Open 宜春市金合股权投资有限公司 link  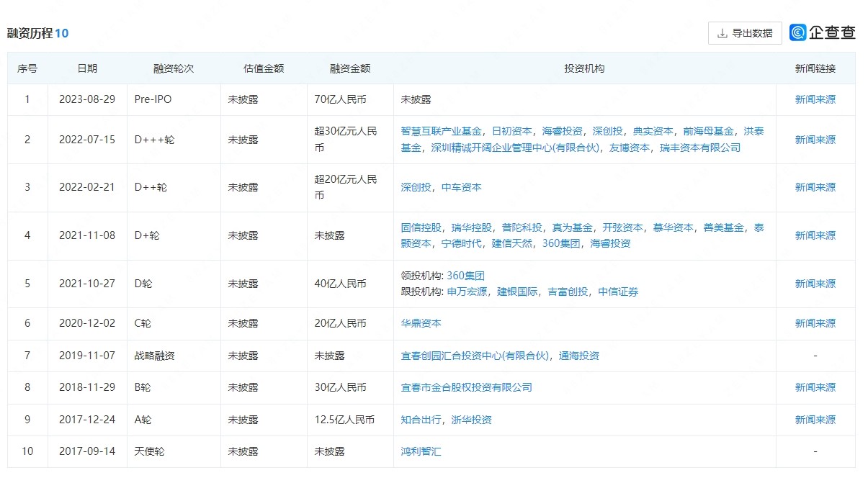pos(467,387)
